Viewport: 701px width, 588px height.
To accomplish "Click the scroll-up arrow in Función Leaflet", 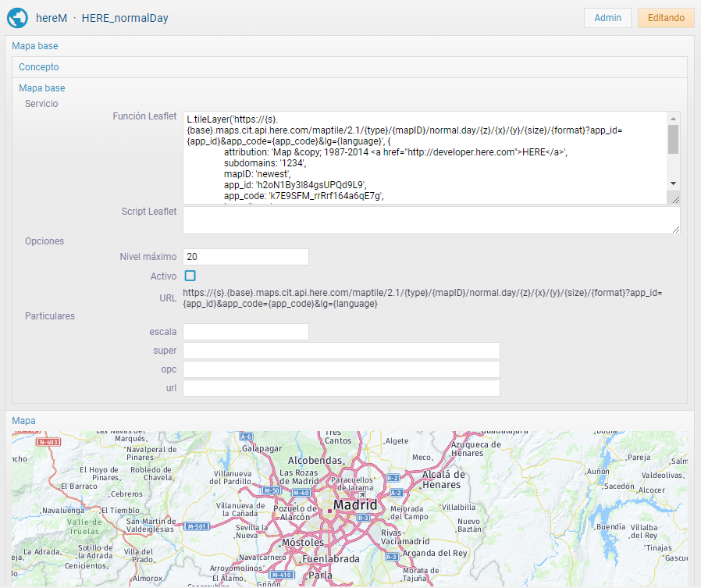I will pyautogui.click(x=673, y=117).
